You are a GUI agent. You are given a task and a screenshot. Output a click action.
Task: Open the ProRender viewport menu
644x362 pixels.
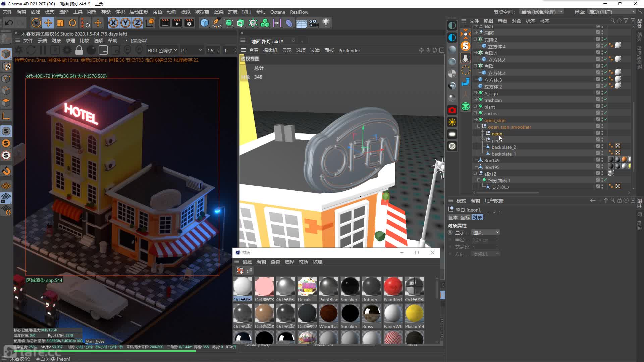tap(349, 51)
